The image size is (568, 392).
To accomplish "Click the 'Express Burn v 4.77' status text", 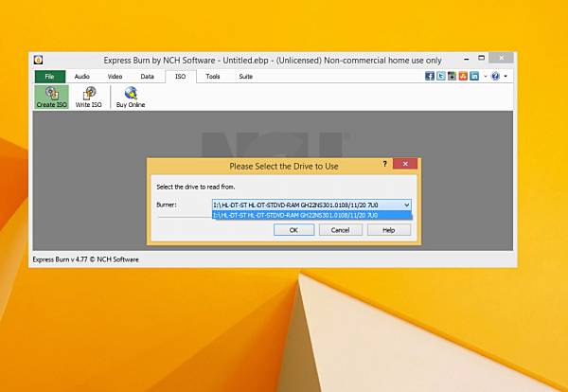I will point(86,259).
